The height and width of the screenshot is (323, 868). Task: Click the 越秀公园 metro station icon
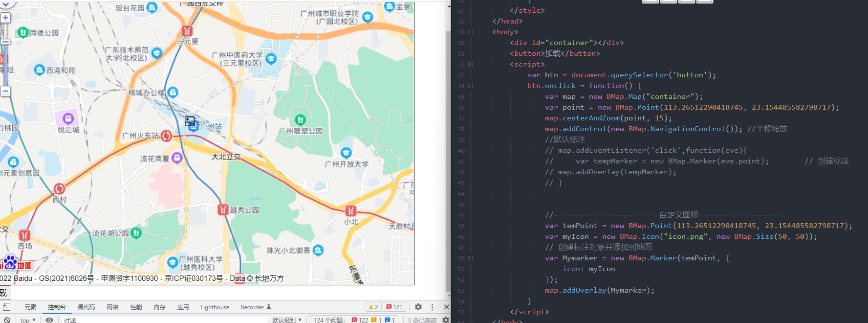tap(223, 209)
